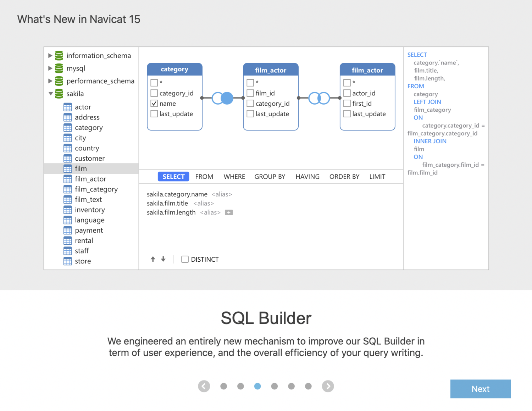
Task: Click the category diagram table header
Action: [x=174, y=69]
